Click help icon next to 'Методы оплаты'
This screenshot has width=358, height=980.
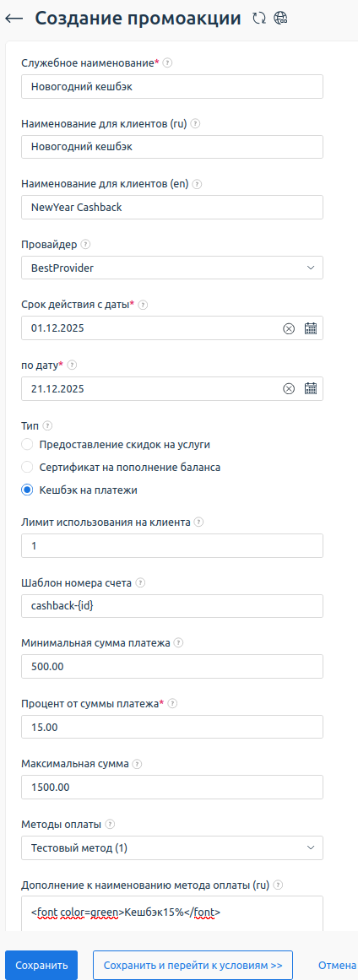point(110,825)
